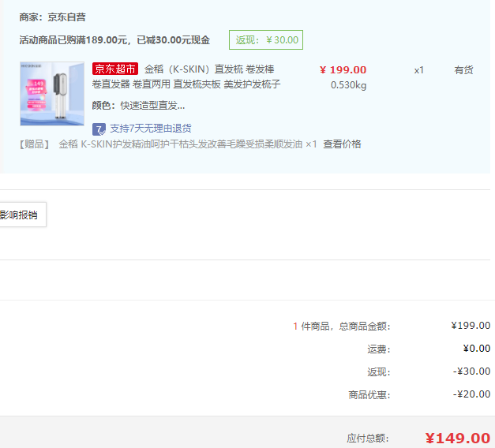Click the green 返现 ¥30.00 tag
Viewport: 495px width, 448px height.
click(x=266, y=40)
